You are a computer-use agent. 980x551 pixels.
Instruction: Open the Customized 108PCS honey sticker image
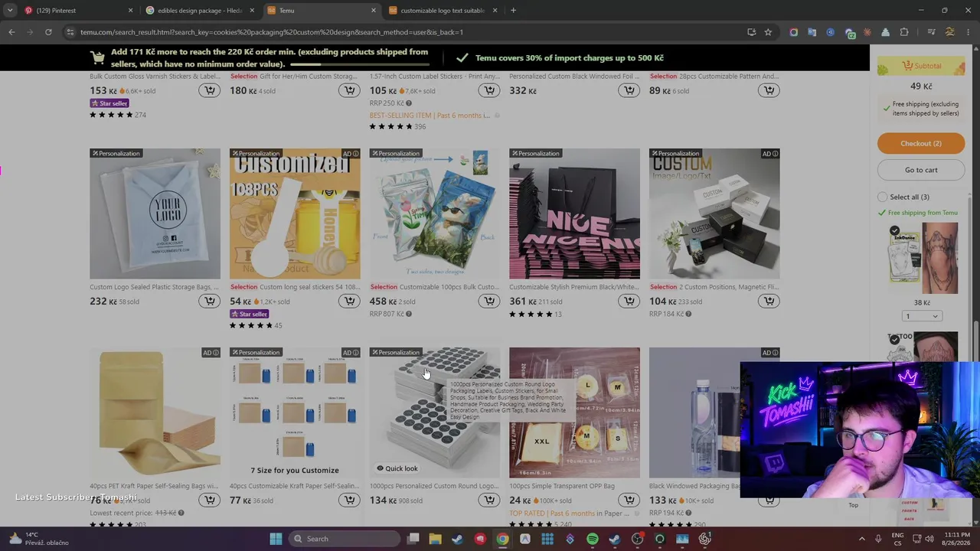point(295,214)
